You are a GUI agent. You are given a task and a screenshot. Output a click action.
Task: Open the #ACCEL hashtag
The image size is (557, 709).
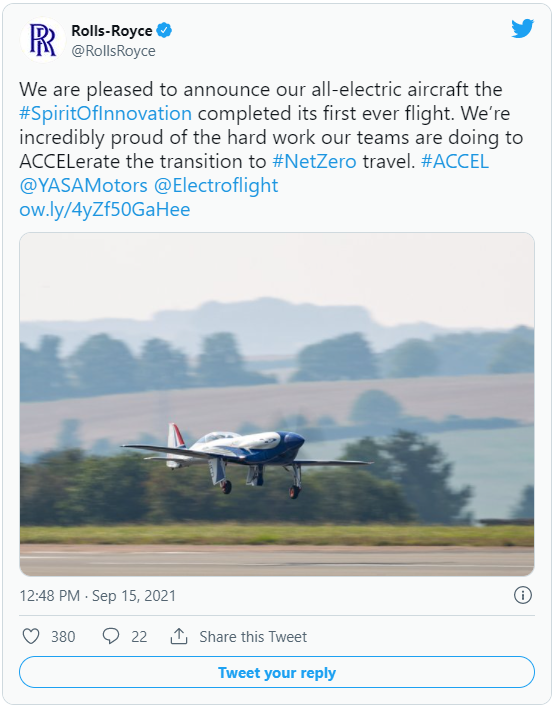455,161
